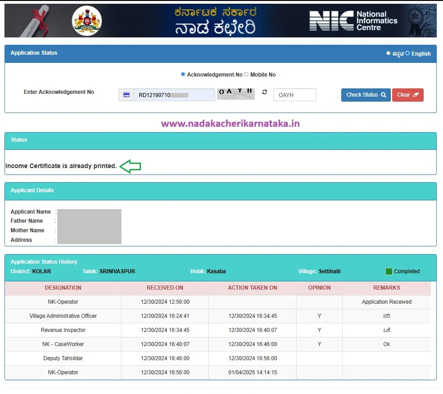Click the certificate scroll image in banner
443x394 pixels.
coord(35,22)
